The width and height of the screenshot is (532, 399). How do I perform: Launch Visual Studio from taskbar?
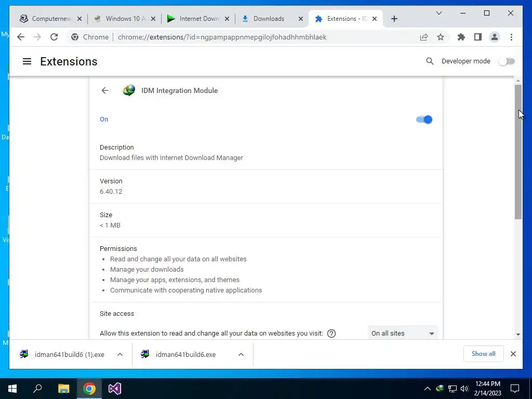[x=115, y=389]
